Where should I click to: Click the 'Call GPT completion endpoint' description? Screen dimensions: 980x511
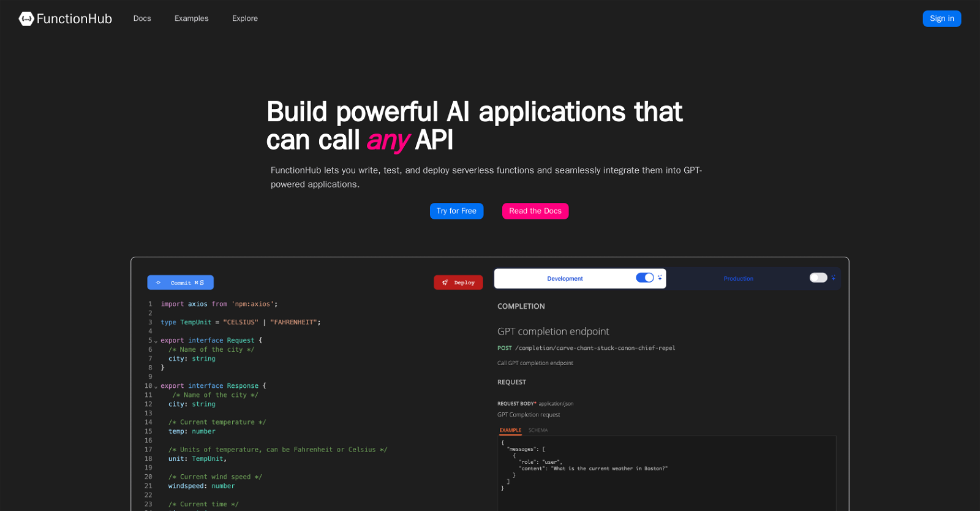pyautogui.click(x=535, y=363)
